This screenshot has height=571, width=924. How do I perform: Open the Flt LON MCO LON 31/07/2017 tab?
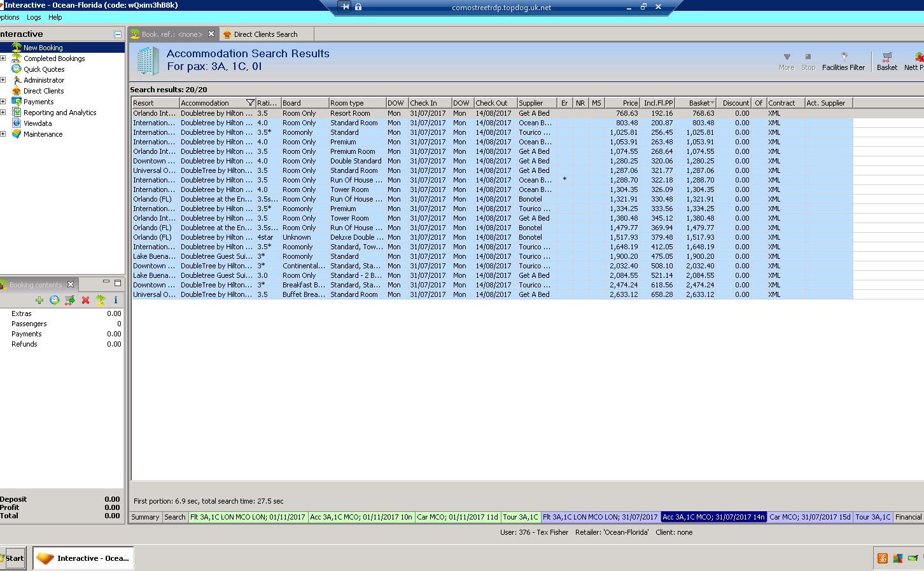(600, 517)
